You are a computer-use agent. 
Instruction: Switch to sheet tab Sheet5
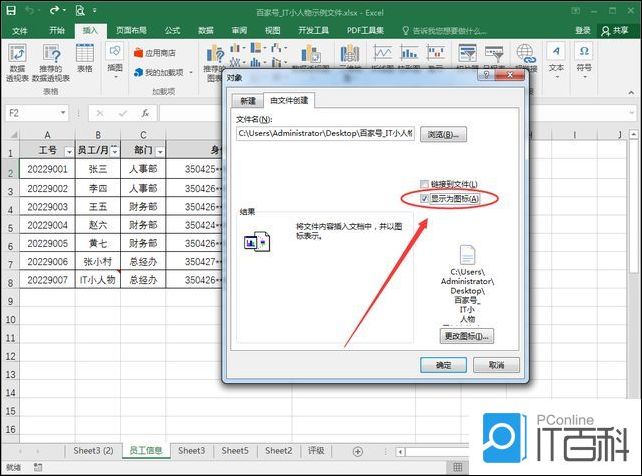[235, 451]
